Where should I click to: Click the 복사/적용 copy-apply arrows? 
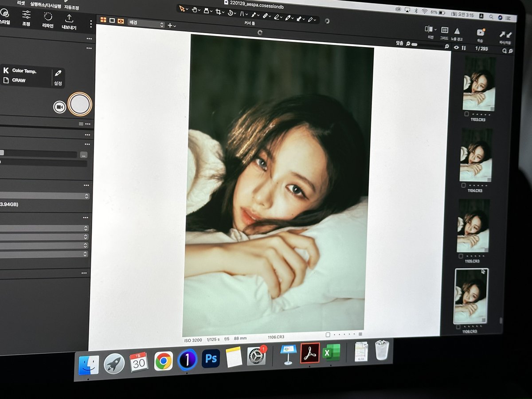click(505, 36)
